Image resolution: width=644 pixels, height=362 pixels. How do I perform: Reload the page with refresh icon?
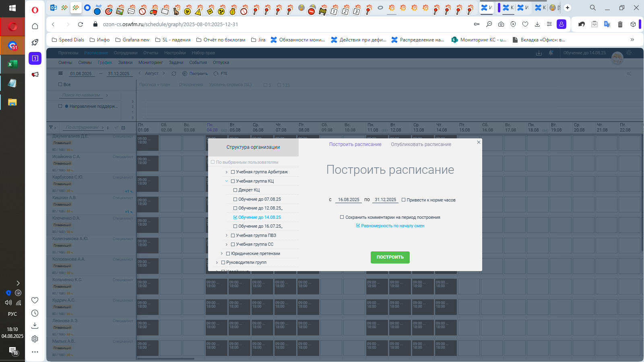[x=80, y=24]
